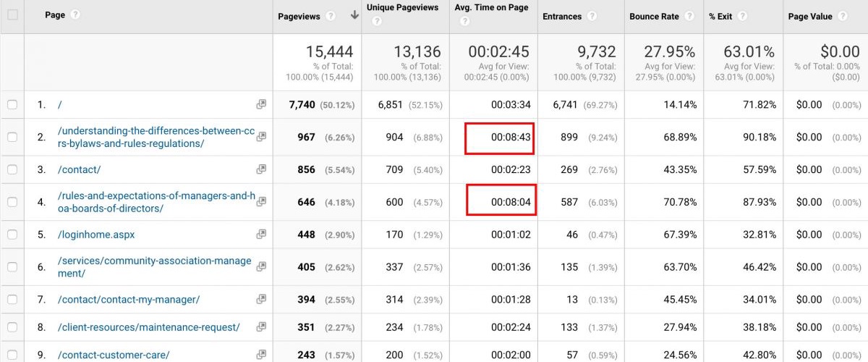Click open-in-new-window icon for /loginhome.aspx
This screenshot has width=868, height=362.
[x=261, y=235]
